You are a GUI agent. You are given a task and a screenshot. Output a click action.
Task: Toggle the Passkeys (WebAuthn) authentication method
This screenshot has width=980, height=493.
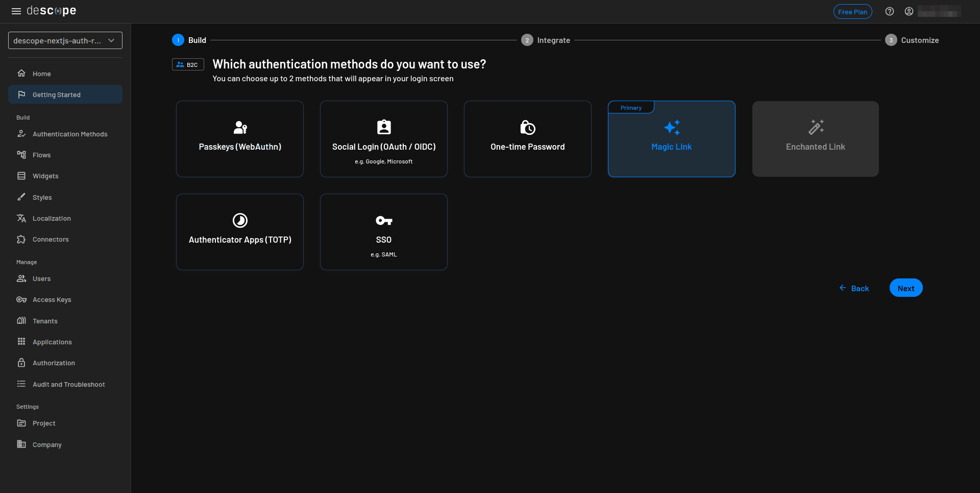[240, 138]
